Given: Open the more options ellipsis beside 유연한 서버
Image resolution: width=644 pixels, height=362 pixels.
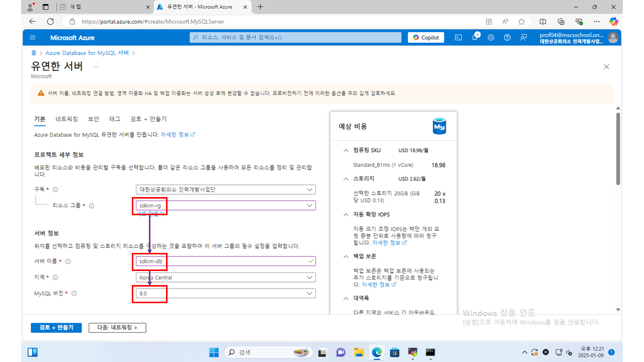Looking at the screenshot, I should [x=96, y=66].
